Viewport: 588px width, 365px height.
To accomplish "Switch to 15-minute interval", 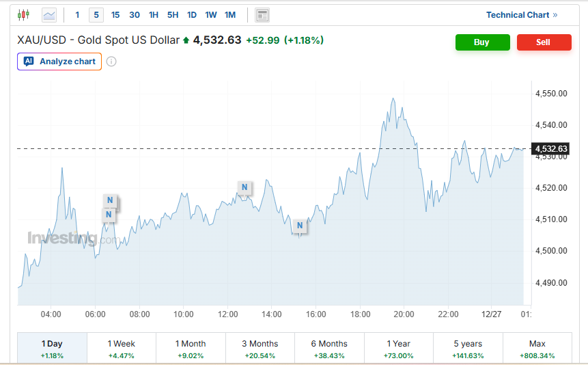I will coord(115,15).
